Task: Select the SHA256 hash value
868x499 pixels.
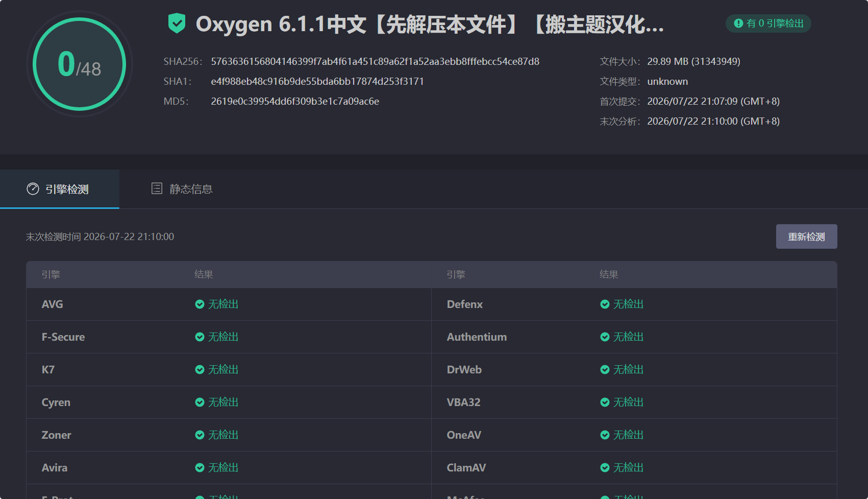Action: coord(375,61)
